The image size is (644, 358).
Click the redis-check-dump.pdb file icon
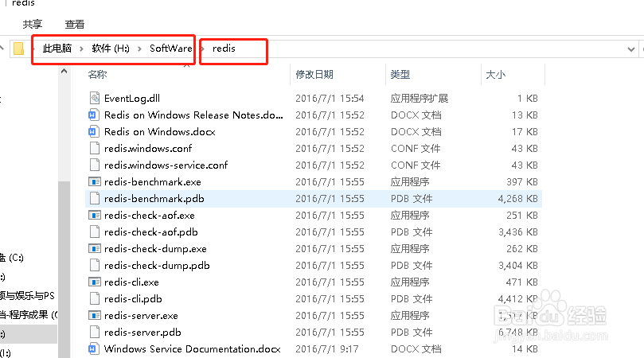(95, 265)
